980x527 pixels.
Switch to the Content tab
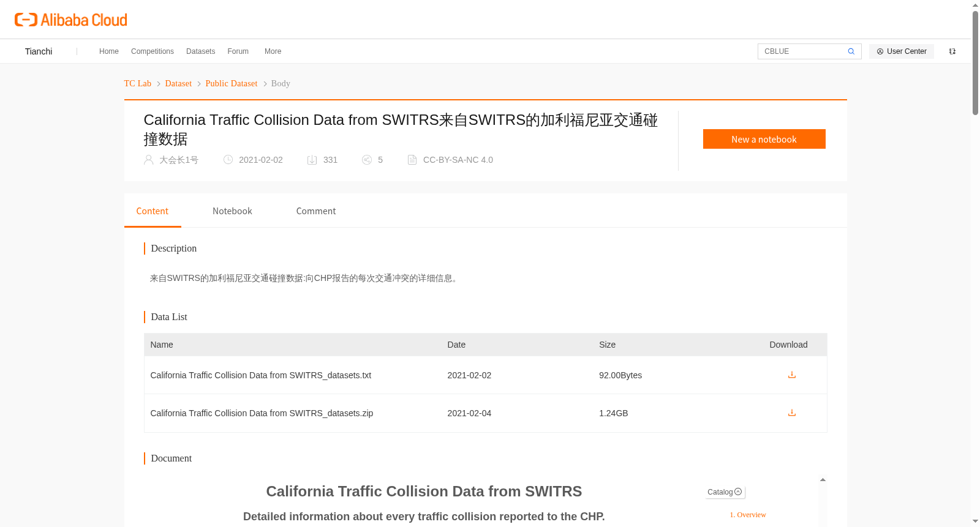click(153, 211)
